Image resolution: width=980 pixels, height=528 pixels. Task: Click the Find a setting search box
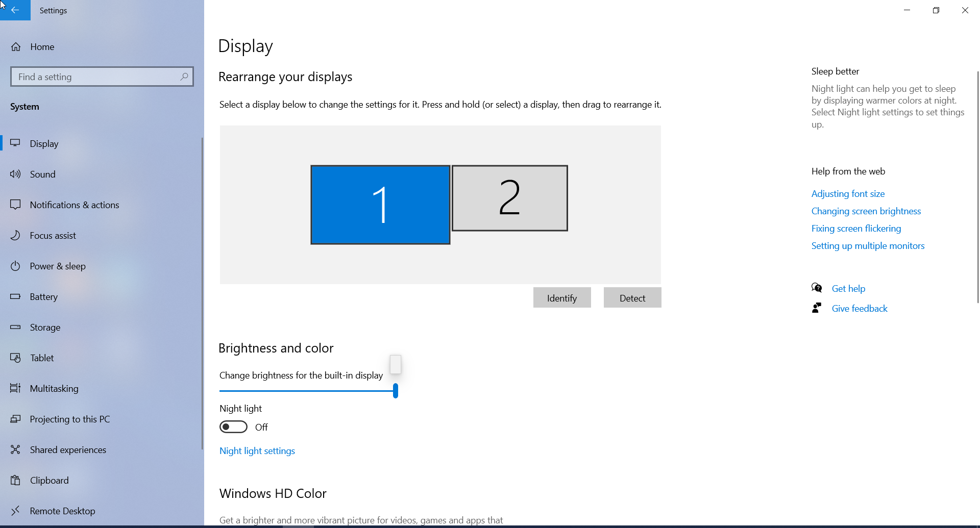coord(102,77)
